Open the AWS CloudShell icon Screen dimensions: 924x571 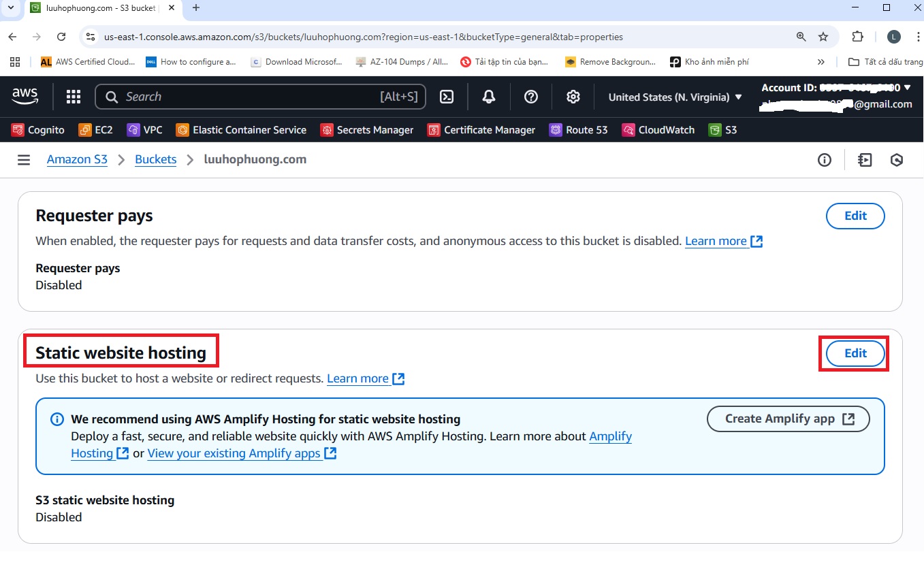point(447,97)
